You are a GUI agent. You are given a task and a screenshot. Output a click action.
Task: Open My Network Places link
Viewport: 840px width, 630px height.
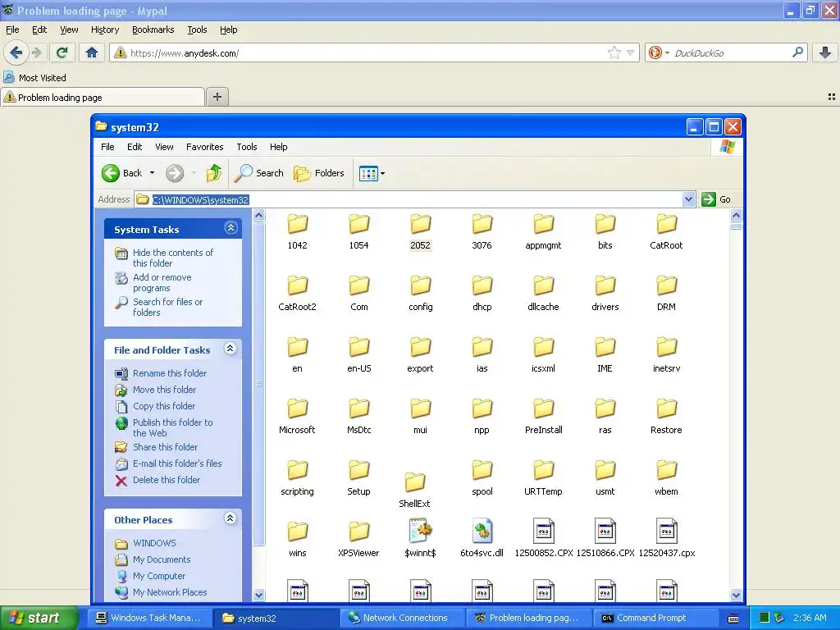click(x=170, y=592)
